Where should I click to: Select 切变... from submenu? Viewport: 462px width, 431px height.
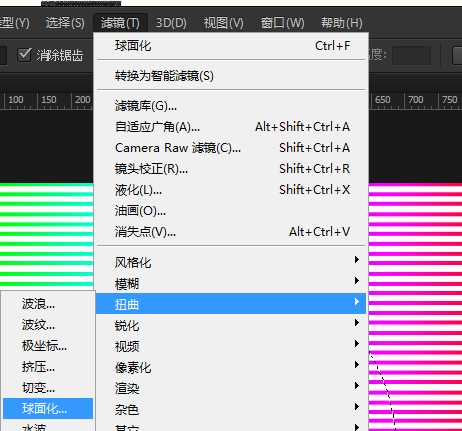(x=48, y=388)
